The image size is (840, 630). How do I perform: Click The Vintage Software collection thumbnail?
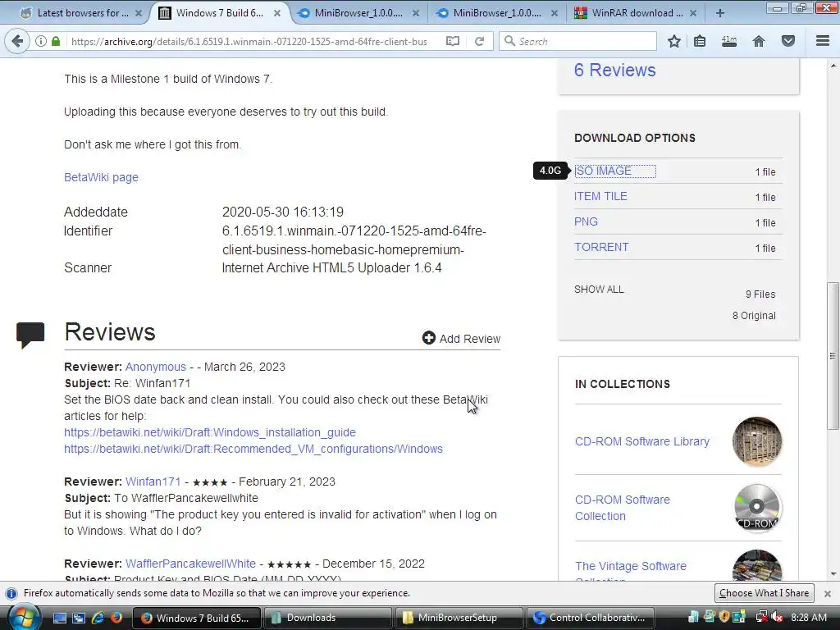(x=757, y=566)
